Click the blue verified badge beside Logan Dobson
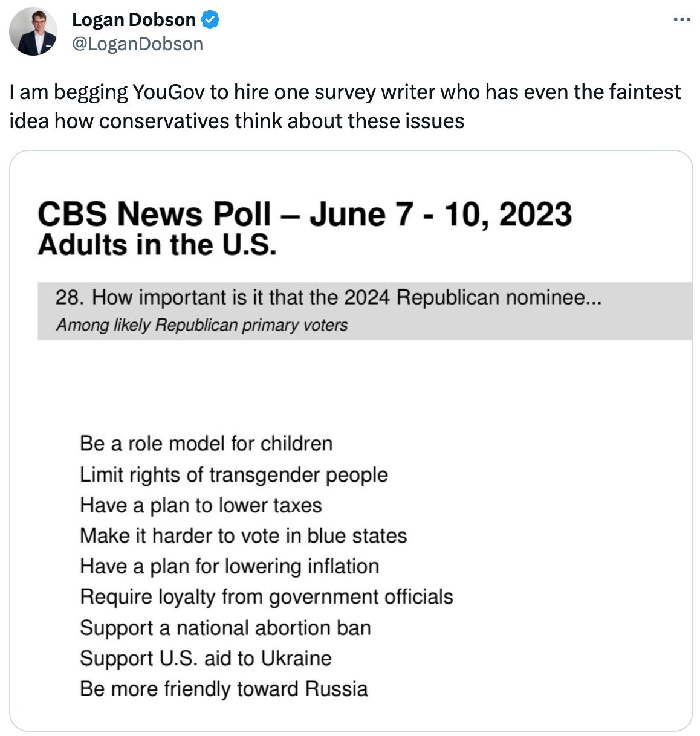700x736 pixels. (209, 19)
